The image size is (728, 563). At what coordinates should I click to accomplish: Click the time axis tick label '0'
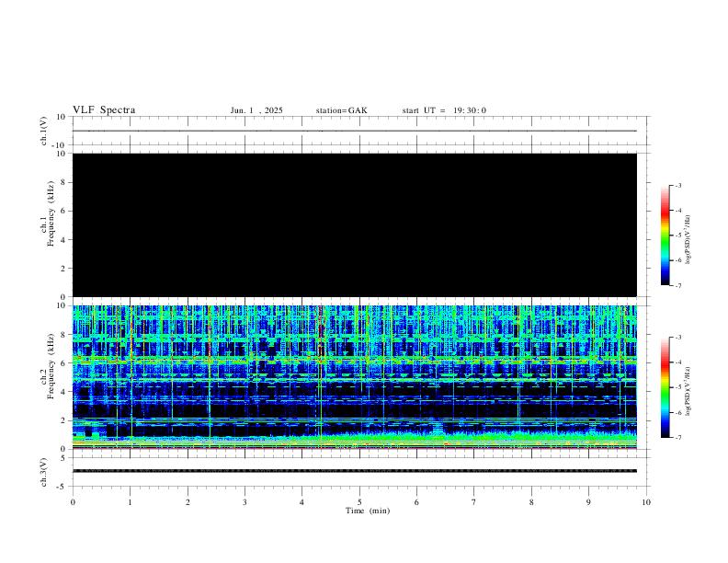tap(73, 502)
